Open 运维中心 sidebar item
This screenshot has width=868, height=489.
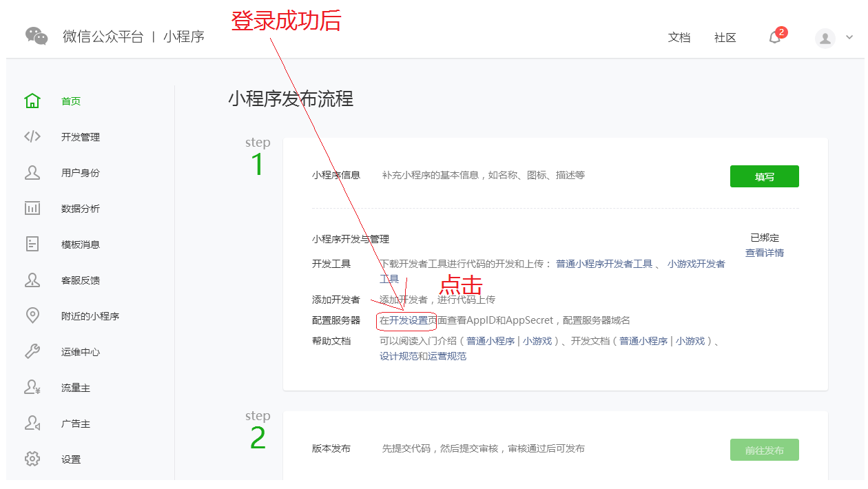(x=81, y=352)
